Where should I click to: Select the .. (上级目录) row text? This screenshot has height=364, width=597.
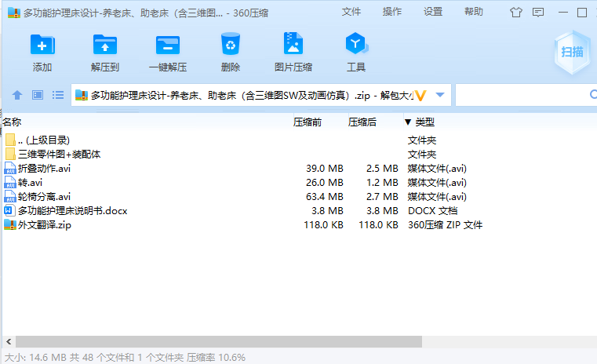coord(44,140)
